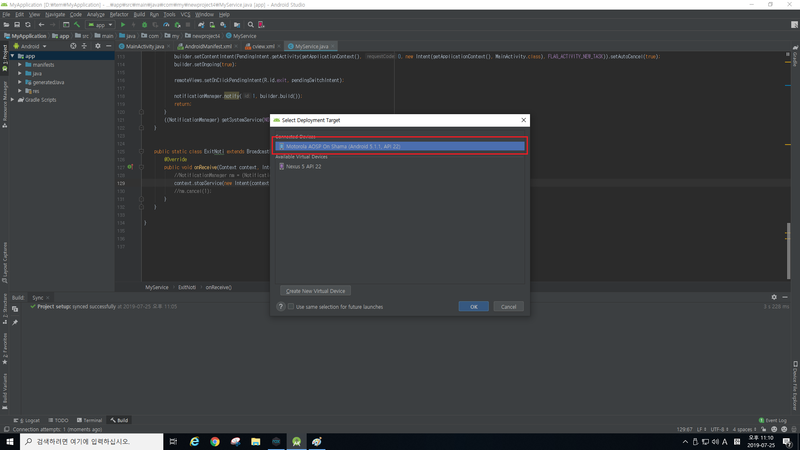Click the Windows taskbar search field
The image size is (800, 450).
click(91, 441)
